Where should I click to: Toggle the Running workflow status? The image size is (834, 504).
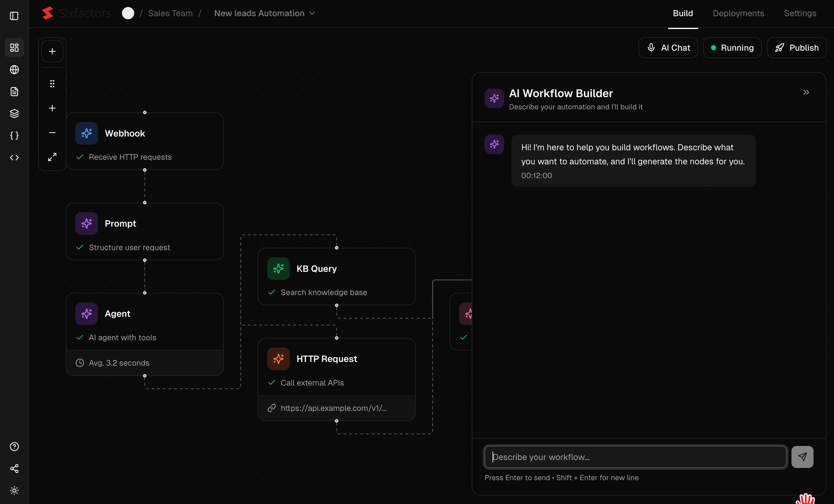(732, 47)
